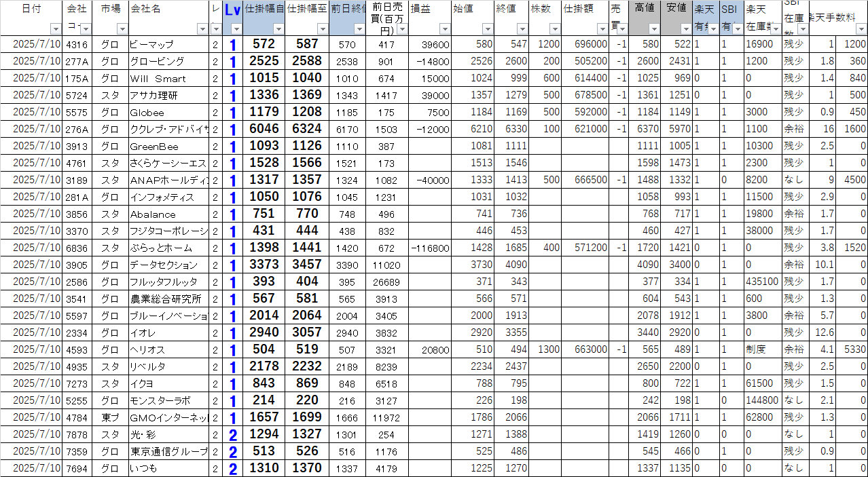Click company name 農業総合研究所
The image size is (868, 477).
point(166,299)
